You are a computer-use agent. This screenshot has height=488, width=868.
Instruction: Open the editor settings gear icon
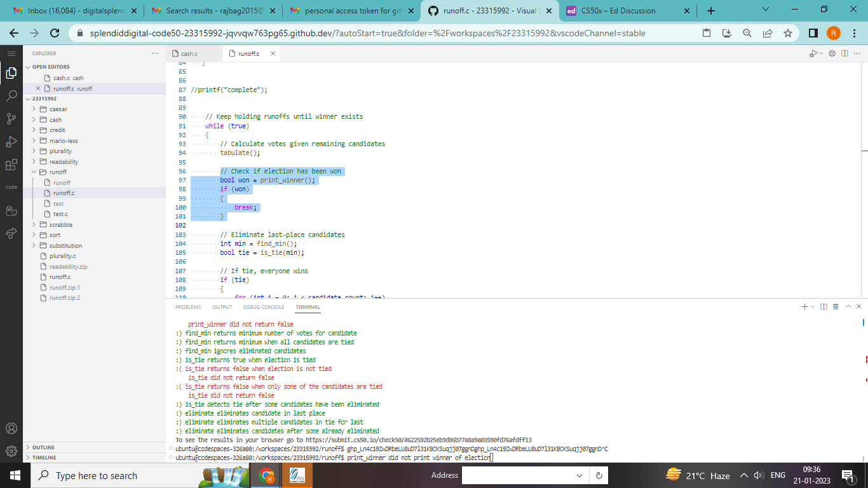tap(832, 53)
